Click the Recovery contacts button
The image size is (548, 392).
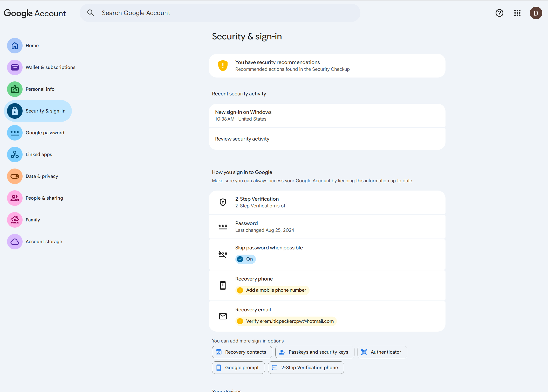tap(242, 352)
